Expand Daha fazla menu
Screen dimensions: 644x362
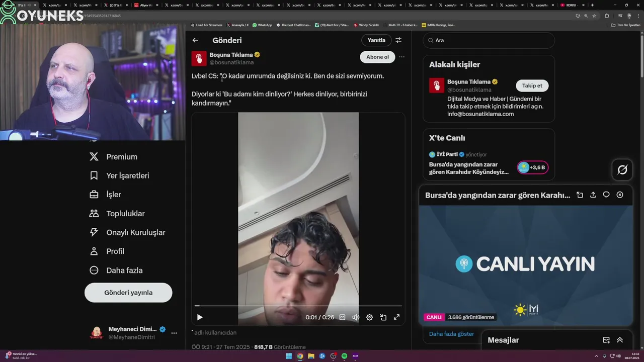(116, 270)
